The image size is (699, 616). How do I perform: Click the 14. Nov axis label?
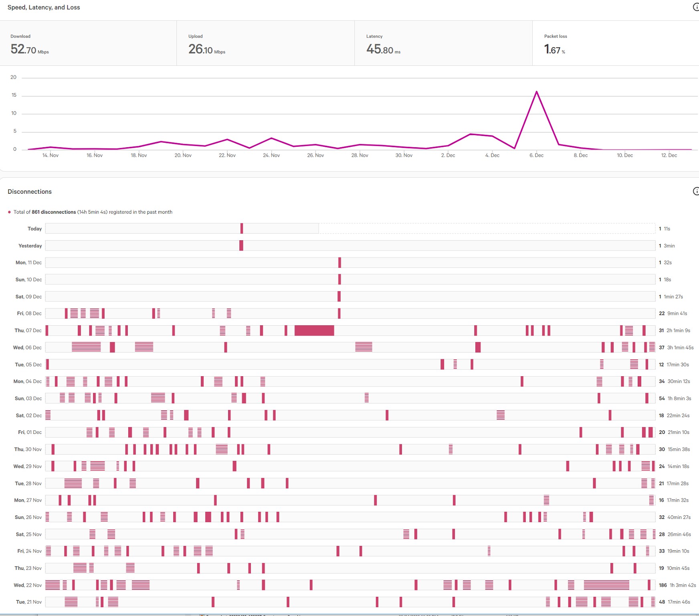(51, 155)
